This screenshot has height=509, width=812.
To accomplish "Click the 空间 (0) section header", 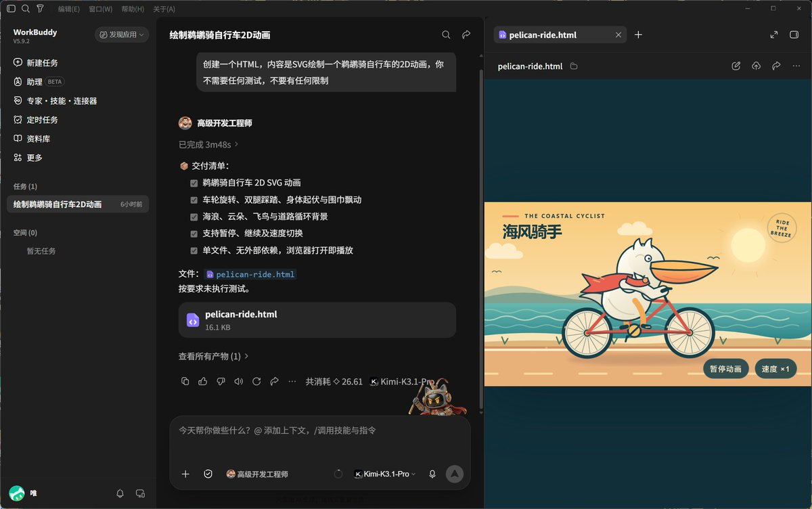I will 25,232.
